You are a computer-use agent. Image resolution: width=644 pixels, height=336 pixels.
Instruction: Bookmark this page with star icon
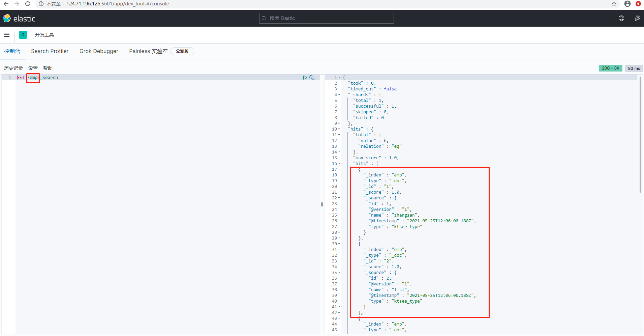[x=614, y=4]
